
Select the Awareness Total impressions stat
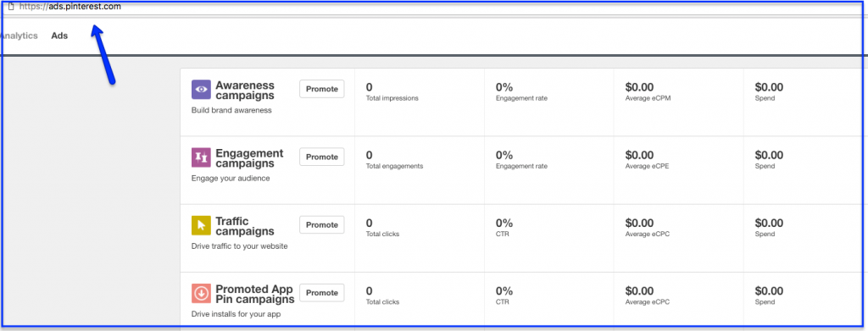pyautogui.click(x=392, y=91)
